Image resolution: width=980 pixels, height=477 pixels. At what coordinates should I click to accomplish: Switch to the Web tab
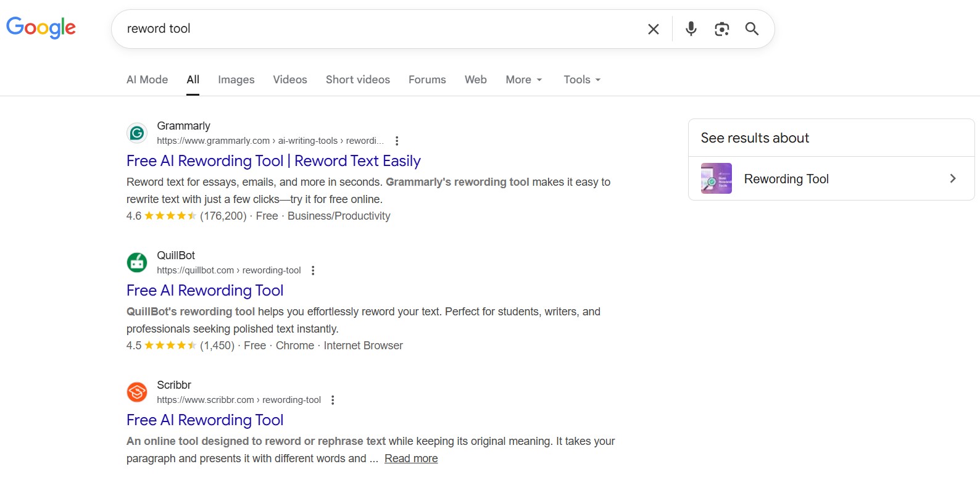(x=476, y=80)
